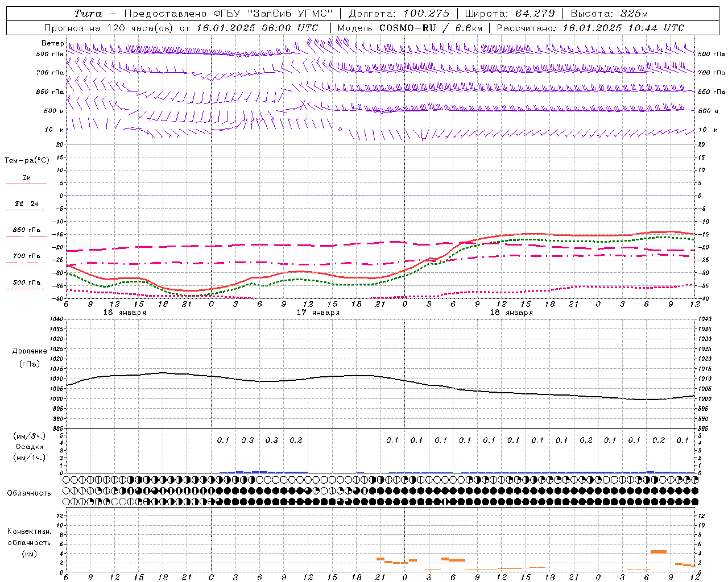Click the "Осадки" precipitation label
Viewport: 728px width, 582px height.
pos(30,447)
